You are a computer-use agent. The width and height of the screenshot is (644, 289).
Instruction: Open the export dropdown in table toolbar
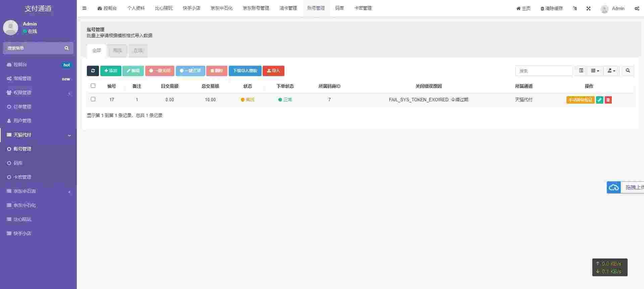pos(611,71)
